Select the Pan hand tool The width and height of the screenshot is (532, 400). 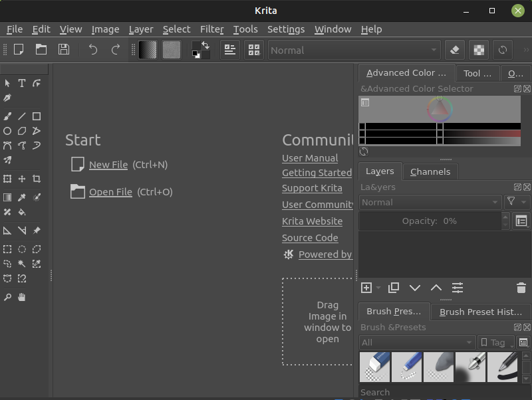click(22, 297)
